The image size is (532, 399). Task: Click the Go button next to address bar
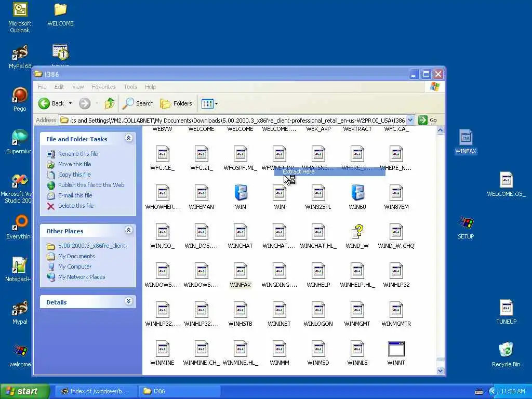click(428, 120)
